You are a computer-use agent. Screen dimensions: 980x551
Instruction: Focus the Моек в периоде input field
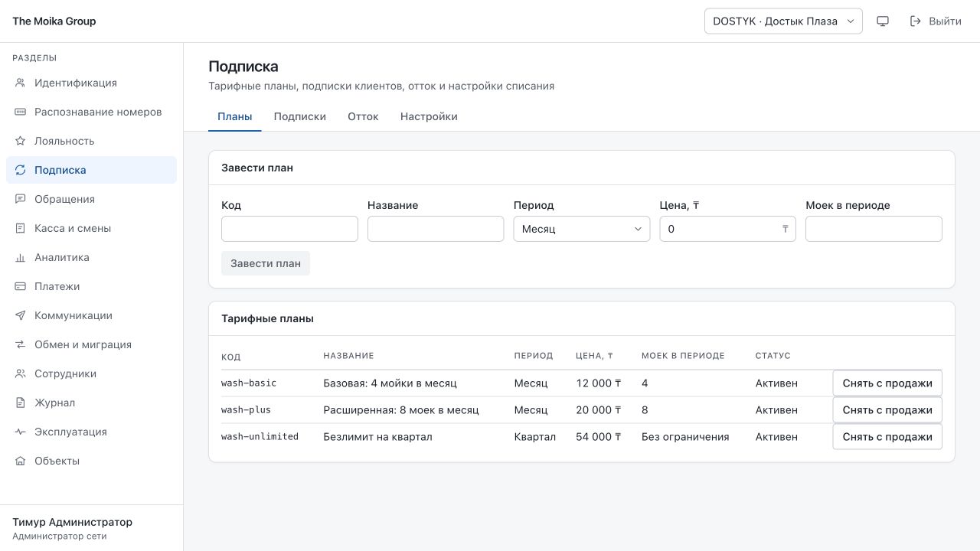(x=874, y=229)
